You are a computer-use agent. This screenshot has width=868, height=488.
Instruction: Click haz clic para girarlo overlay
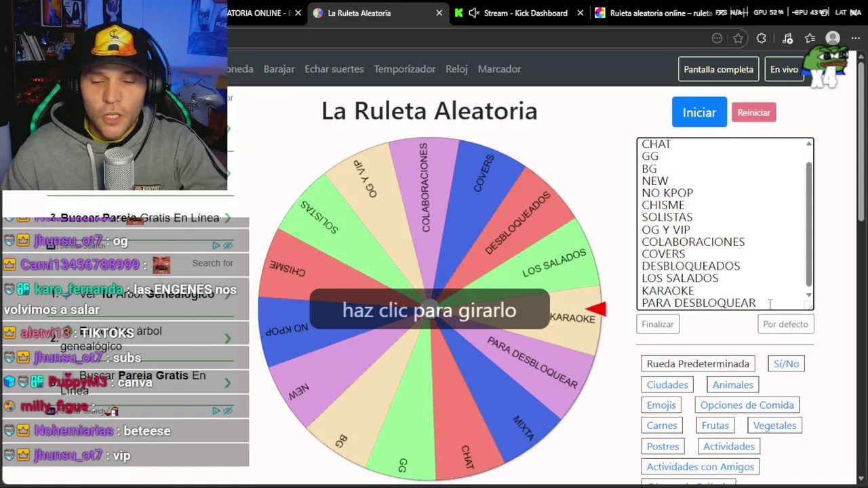click(x=429, y=310)
